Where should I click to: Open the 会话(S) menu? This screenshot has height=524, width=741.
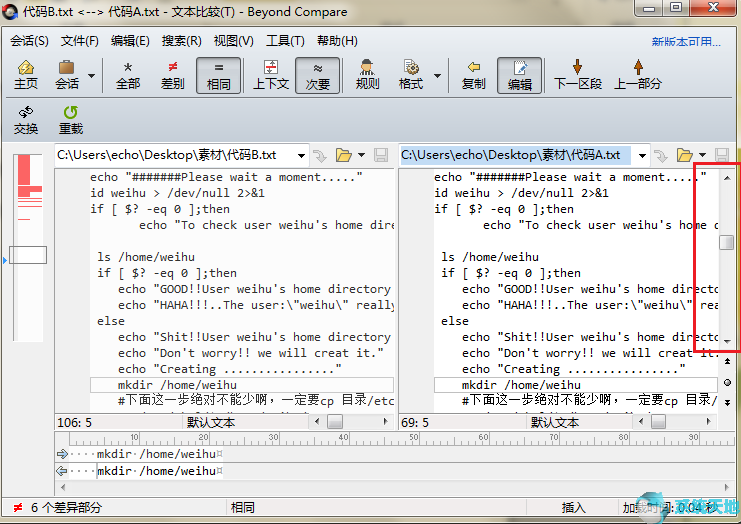[29, 41]
